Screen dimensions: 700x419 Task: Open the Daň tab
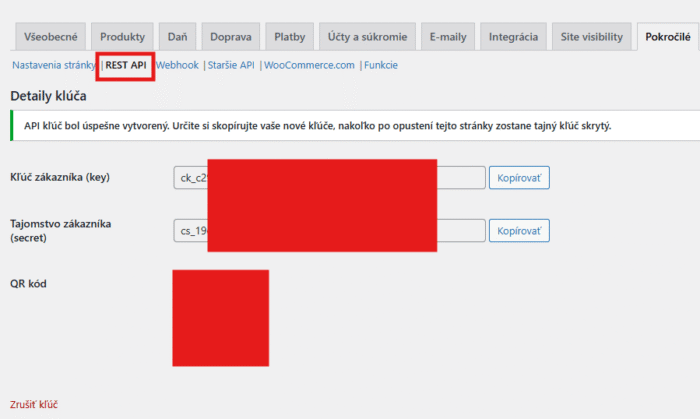(x=177, y=37)
